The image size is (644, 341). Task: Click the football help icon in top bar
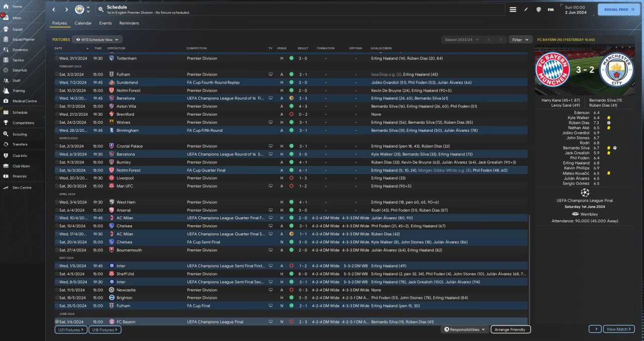(x=538, y=10)
